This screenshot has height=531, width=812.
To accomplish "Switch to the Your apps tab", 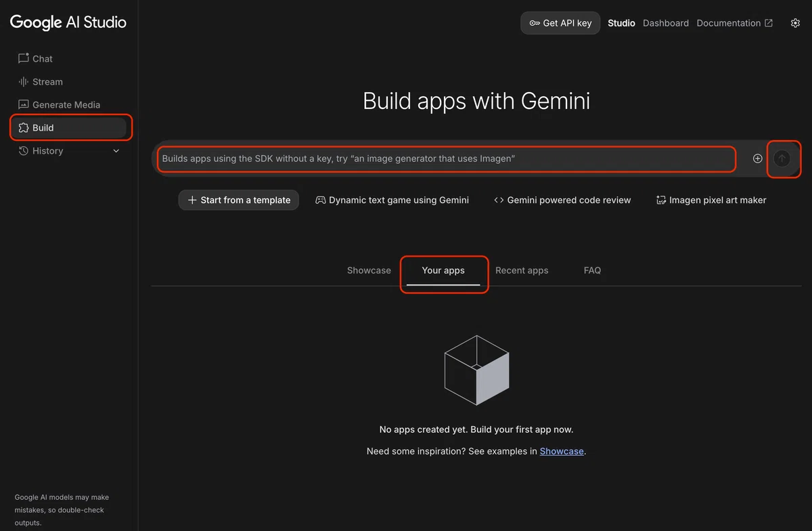I will [x=443, y=270].
